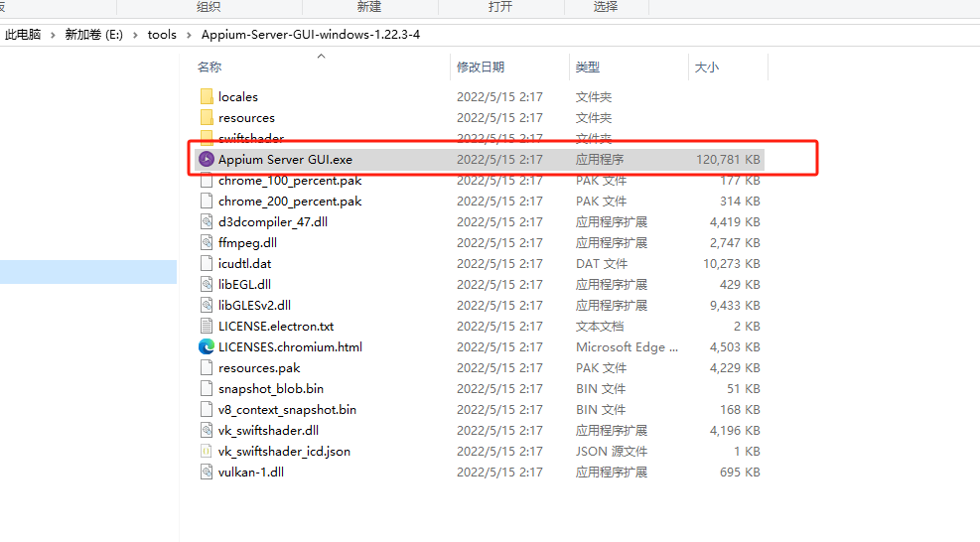980x542 pixels.
Task: Select the vulkan-1.dll file icon
Action: pyautogui.click(x=207, y=472)
